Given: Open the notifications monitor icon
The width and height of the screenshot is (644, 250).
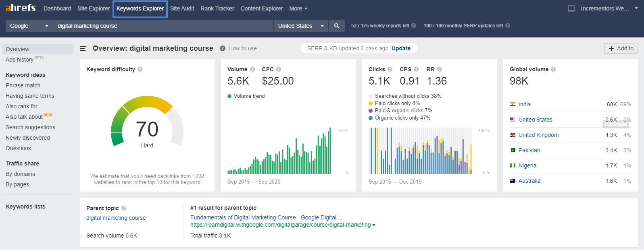Looking at the screenshot, I should (571, 8).
